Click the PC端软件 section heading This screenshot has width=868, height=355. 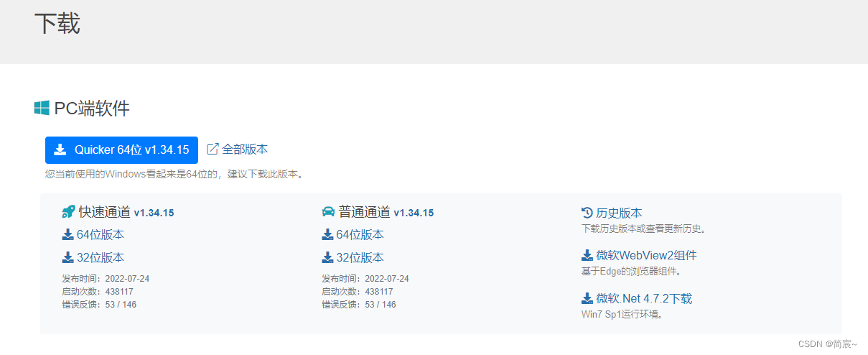coord(92,109)
